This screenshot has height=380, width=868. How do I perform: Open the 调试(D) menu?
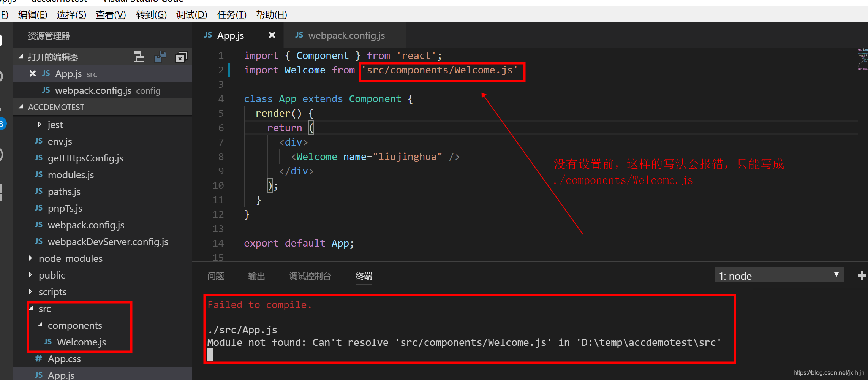point(191,15)
